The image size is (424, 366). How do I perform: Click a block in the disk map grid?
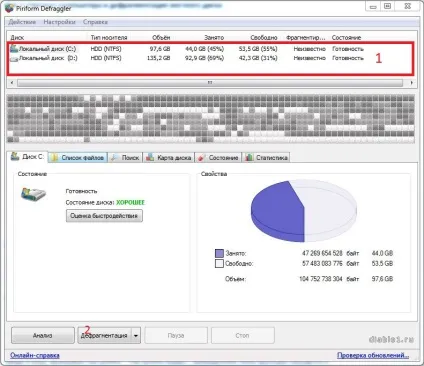pos(211,118)
